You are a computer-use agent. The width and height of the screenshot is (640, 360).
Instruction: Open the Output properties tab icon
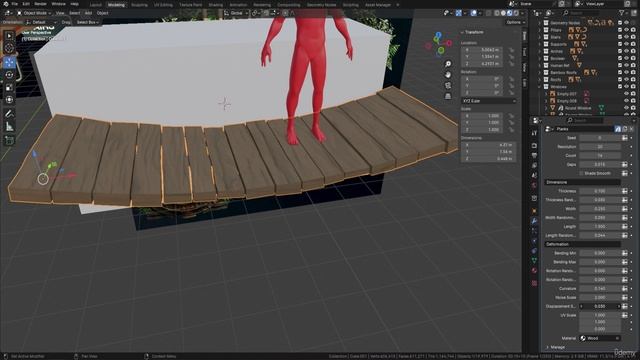(534, 156)
